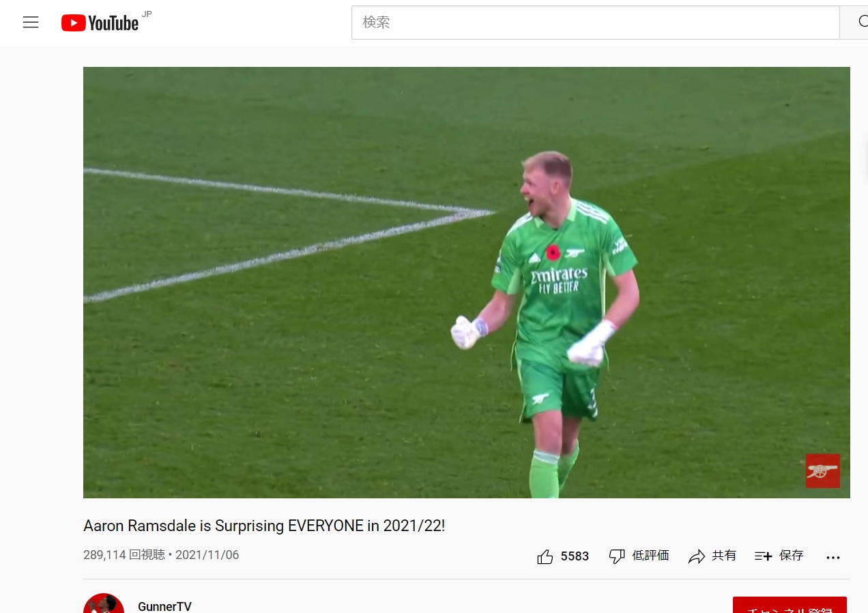Screen dimensions: 868x613
Task: Go to YouTube home via logo
Action: point(100,23)
